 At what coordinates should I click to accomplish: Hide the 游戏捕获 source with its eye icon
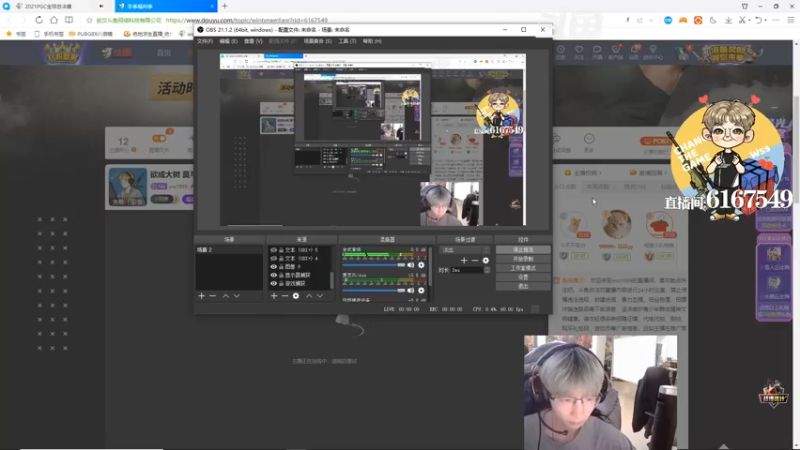pos(273,283)
